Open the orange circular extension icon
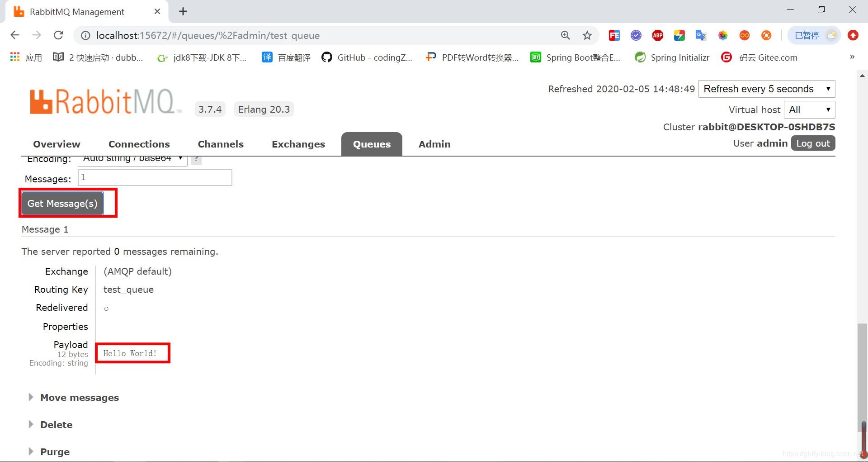 point(766,35)
